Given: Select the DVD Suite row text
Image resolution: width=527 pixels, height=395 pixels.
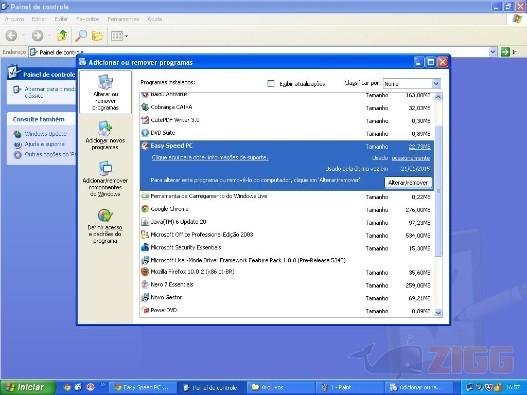Looking at the screenshot, I should [163, 133].
